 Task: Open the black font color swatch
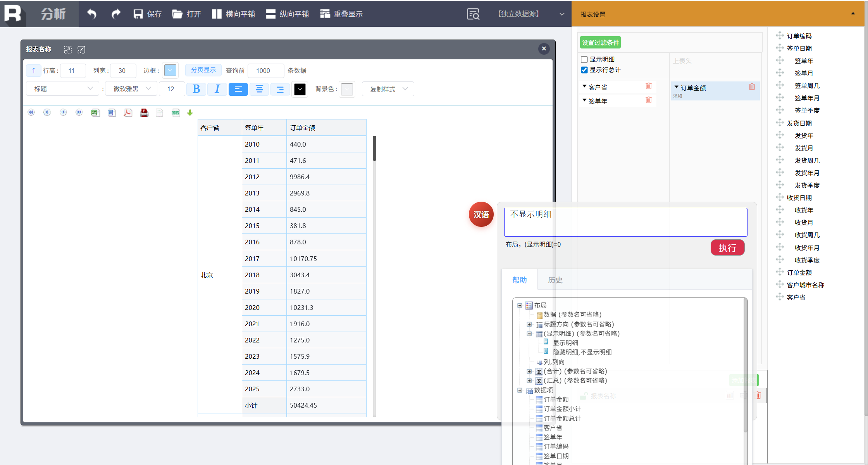[x=300, y=89]
